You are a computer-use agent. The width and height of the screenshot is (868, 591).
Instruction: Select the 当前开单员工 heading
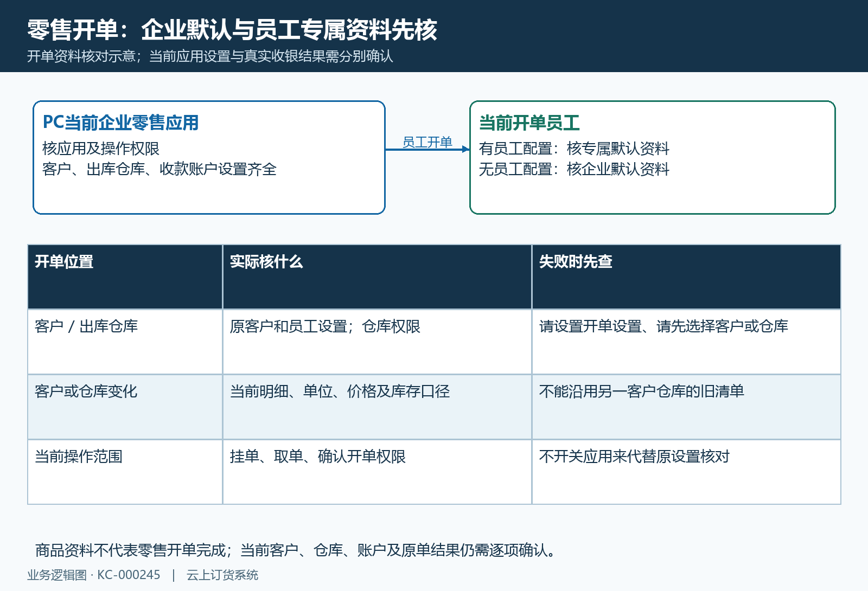529,123
